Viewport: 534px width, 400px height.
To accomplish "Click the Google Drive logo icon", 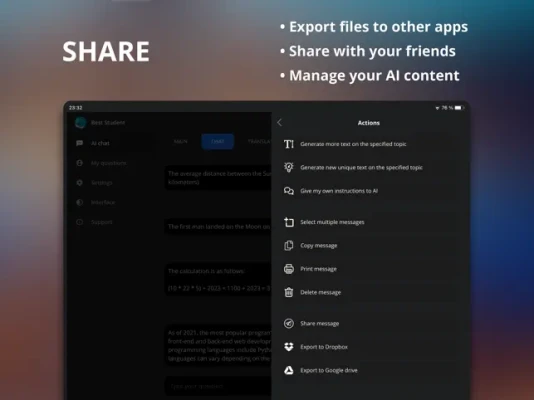I will pos(289,370).
